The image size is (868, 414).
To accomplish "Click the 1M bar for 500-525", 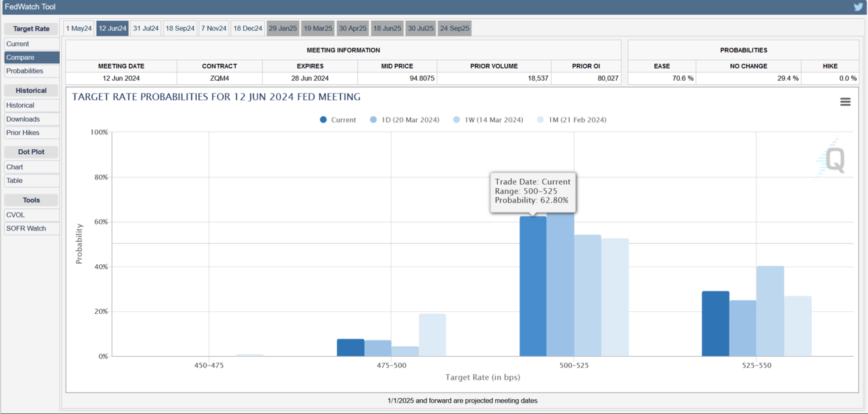I will tap(615, 298).
